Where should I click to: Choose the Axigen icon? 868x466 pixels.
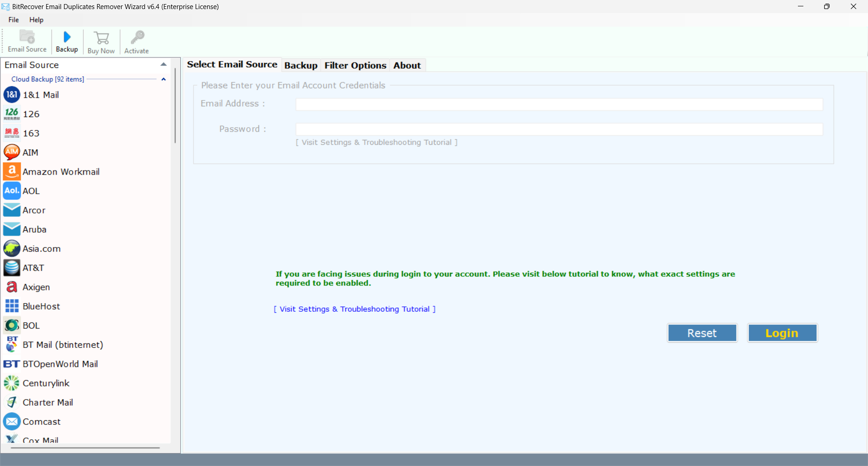point(12,287)
